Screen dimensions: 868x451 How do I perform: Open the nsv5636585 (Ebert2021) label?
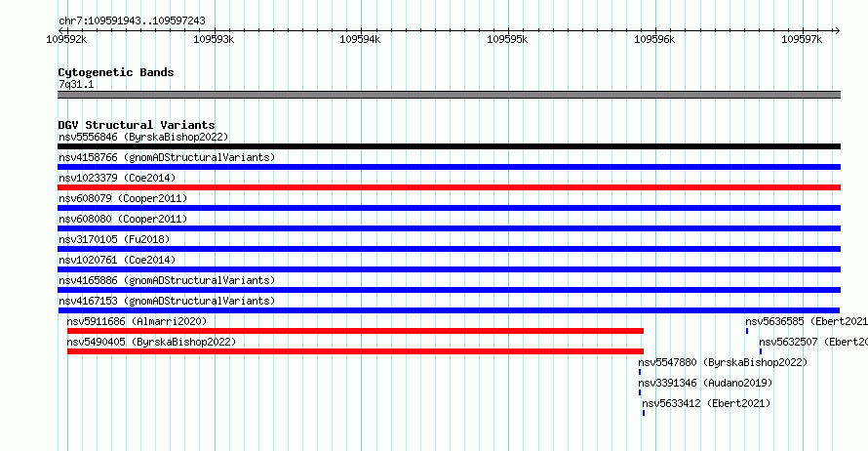[x=807, y=321]
